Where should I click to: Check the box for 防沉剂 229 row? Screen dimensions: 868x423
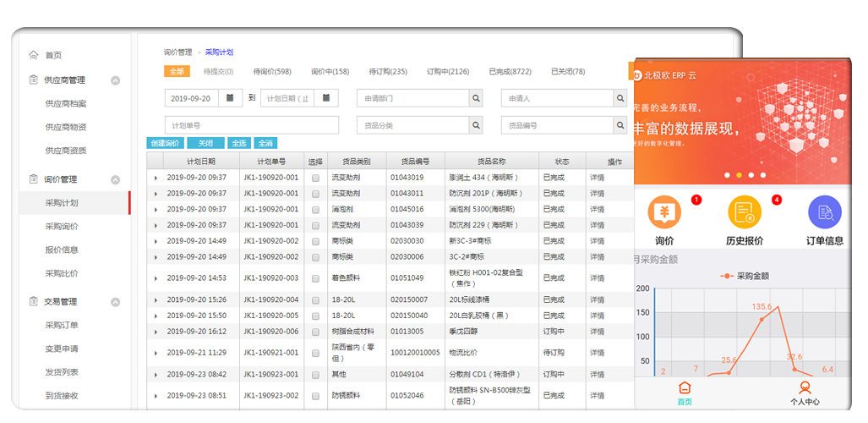(x=315, y=226)
